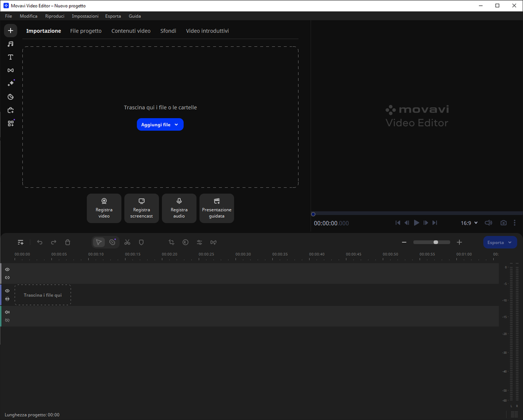Toggle the main video track attachment icon
The width and height of the screenshot is (523, 420).
(x=7, y=299)
